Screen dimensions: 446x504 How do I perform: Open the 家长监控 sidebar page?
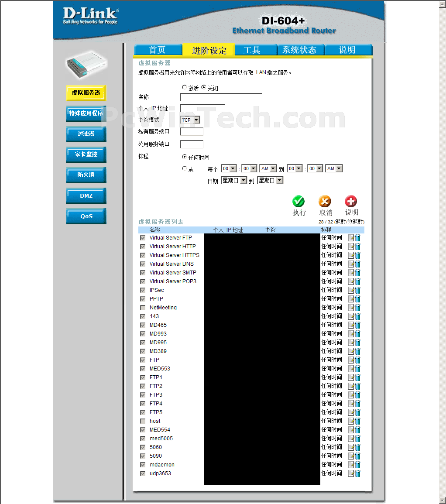[x=86, y=154]
